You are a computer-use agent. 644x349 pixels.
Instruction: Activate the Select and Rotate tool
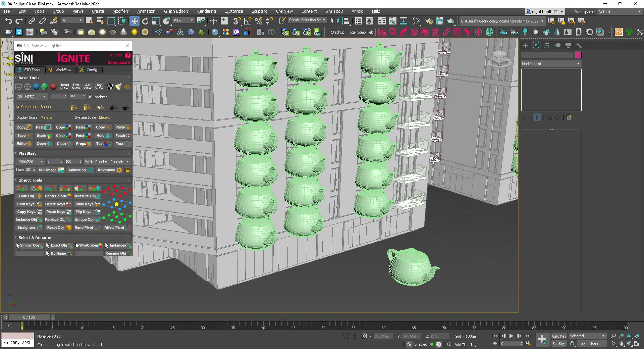click(x=145, y=21)
